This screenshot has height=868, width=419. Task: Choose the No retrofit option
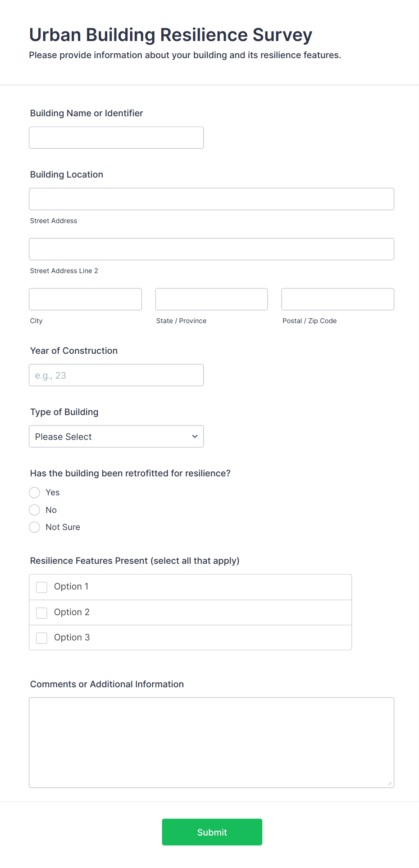35,510
